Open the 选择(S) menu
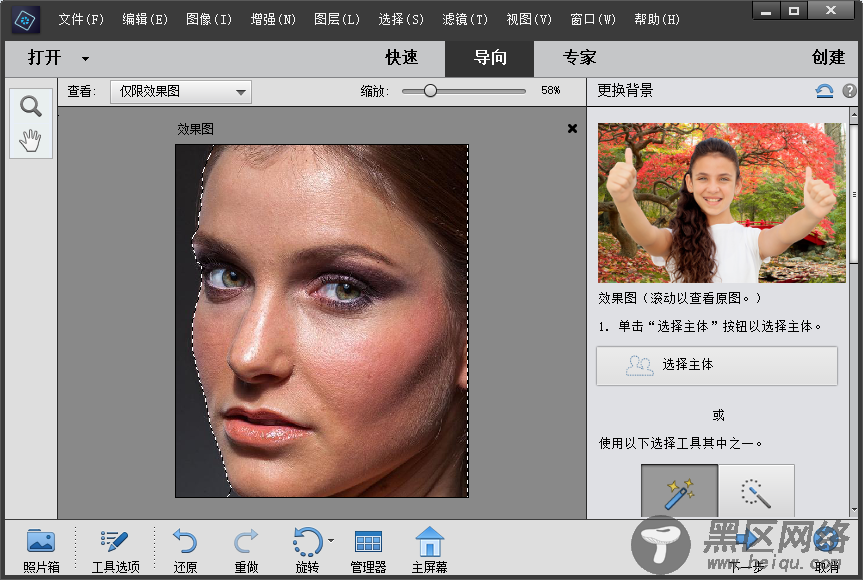This screenshot has width=863, height=580. point(401,20)
